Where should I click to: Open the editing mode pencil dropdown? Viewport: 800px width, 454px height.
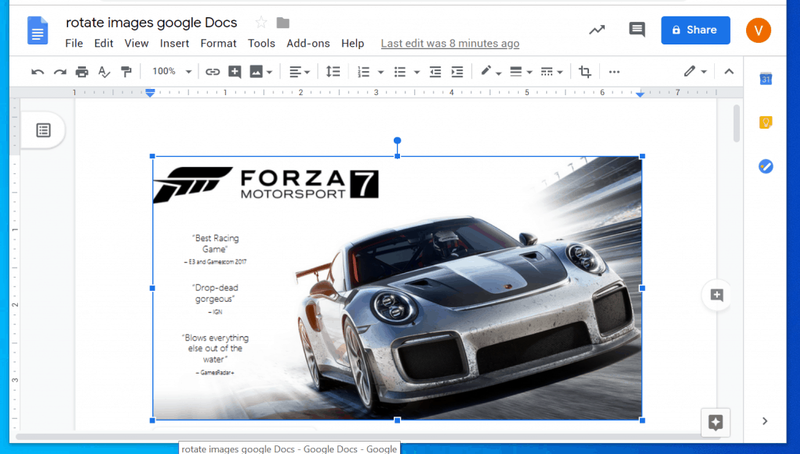pyautogui.click(x=695, y=71)
